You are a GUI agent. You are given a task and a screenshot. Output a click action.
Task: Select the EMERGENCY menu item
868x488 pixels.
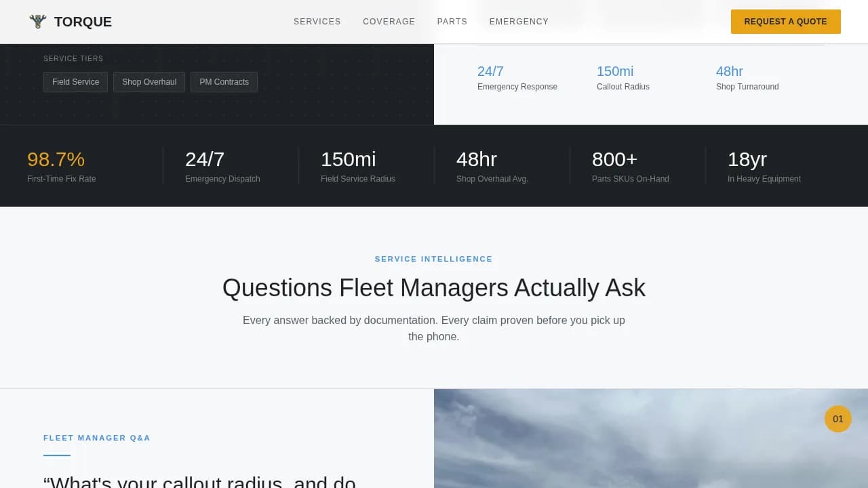click(x=519, y=21)
